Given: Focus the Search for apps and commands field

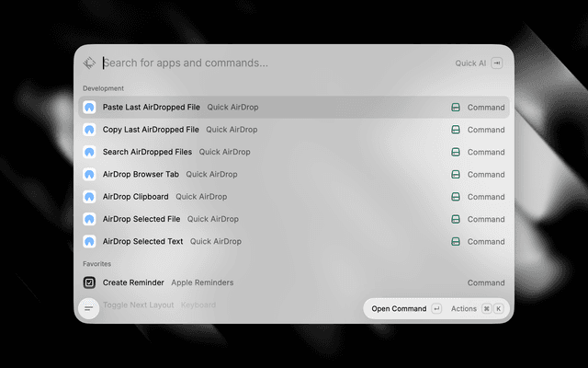Looking at the screenshot, I should pyautogui.click(x=276, y=63).
